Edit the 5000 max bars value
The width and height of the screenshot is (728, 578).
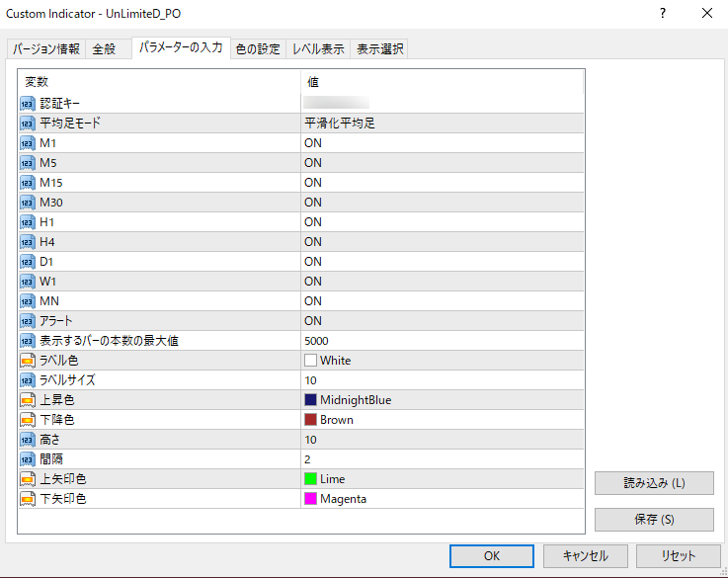pos(442,341)
